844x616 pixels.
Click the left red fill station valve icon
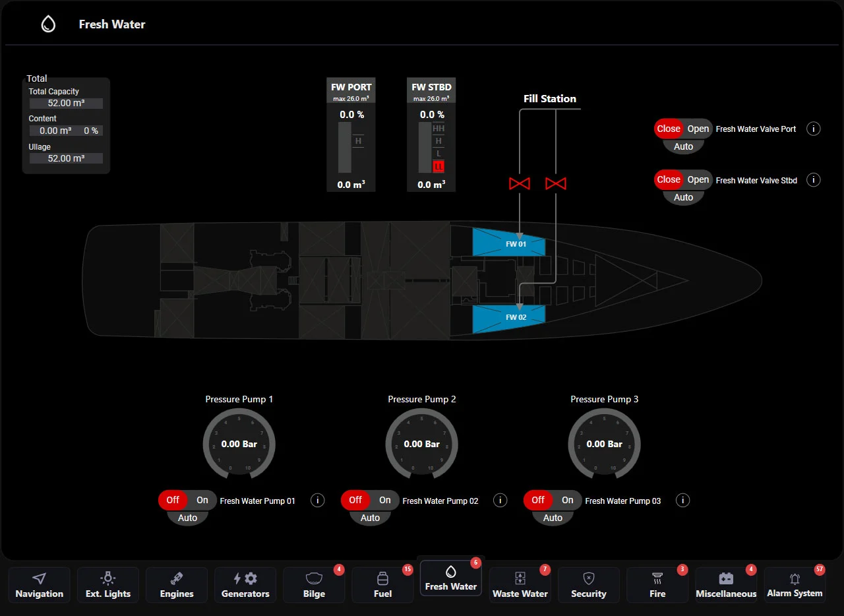[x=520, y=183]
